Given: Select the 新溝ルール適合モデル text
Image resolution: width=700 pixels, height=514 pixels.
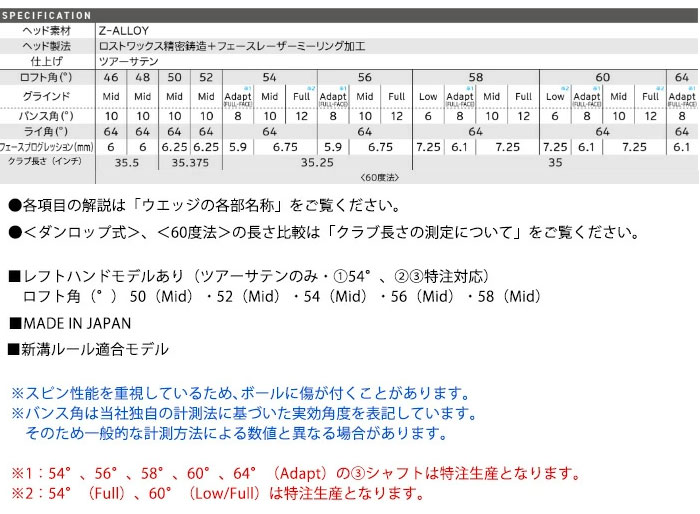Looking at the screenshot, I should 88,350.
